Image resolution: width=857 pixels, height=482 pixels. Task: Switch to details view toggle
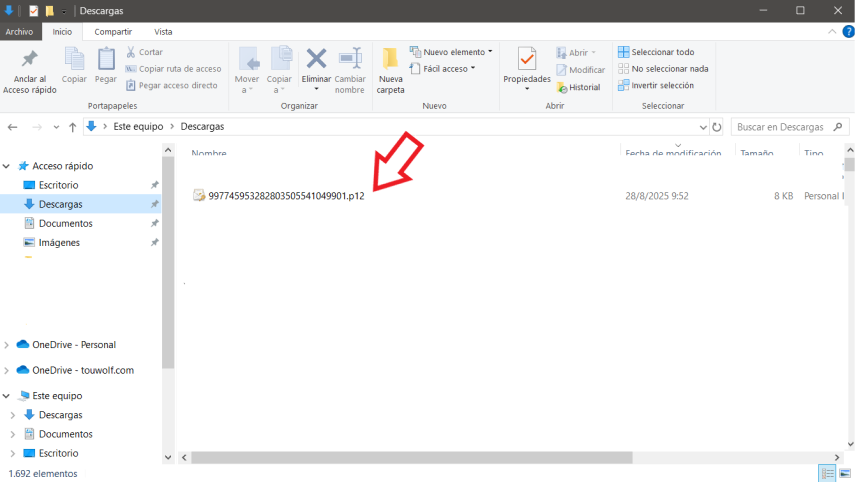point(827,473)
